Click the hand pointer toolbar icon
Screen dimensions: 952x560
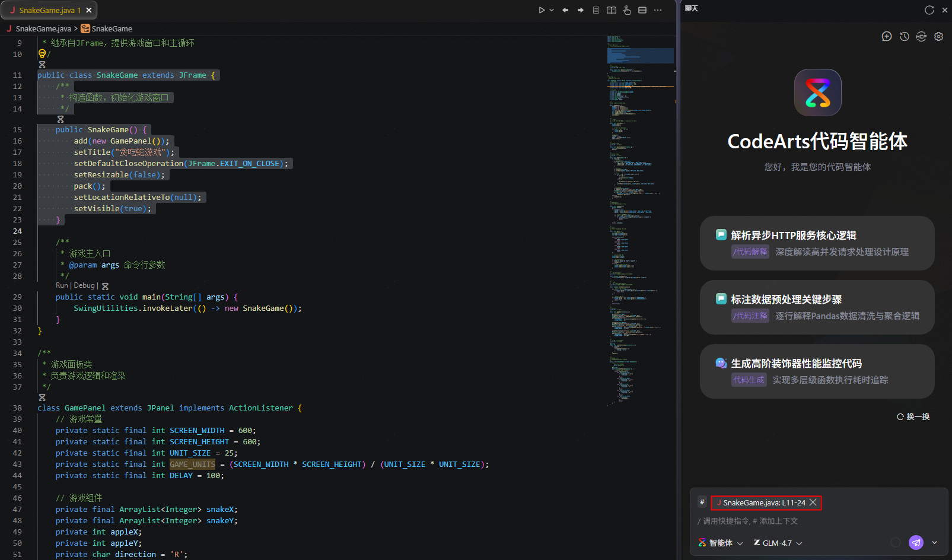coord(627,10)
